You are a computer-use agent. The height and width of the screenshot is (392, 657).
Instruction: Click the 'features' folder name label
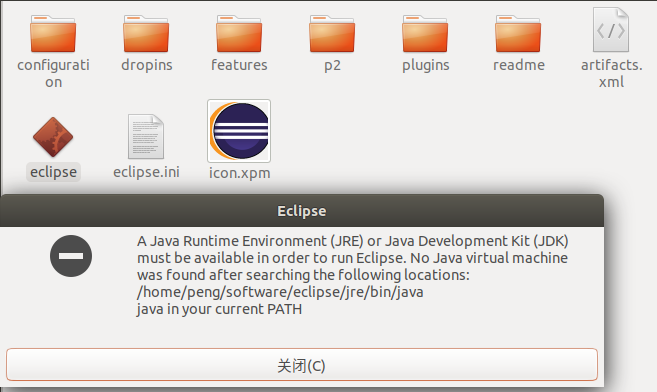(239, 65)
